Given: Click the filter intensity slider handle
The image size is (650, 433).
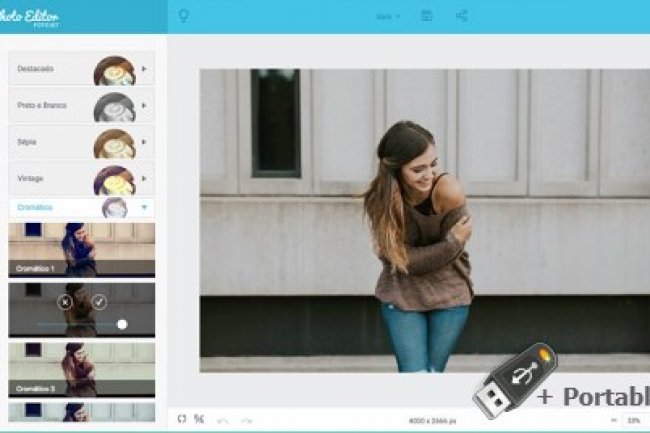Looking at the screenshot, I should (122, 324).
